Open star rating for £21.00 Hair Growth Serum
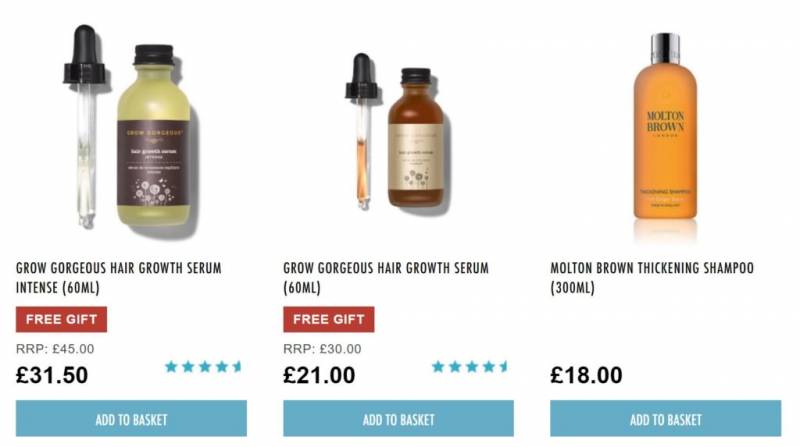This screenshot has width=800, height=447. [x=470, y=366]
